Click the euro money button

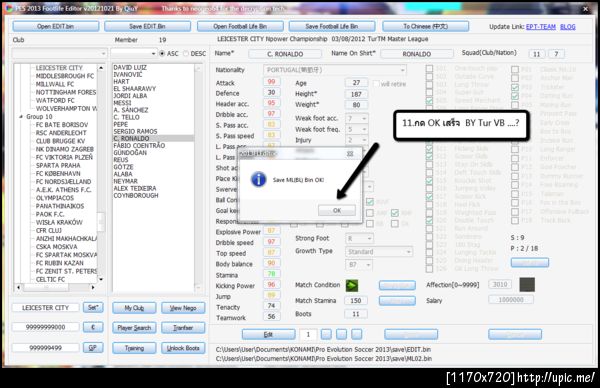coord(93,327)
